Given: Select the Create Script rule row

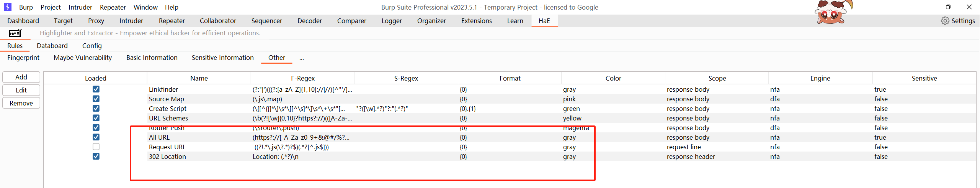Looking at the screenshot, I should 168,109.
